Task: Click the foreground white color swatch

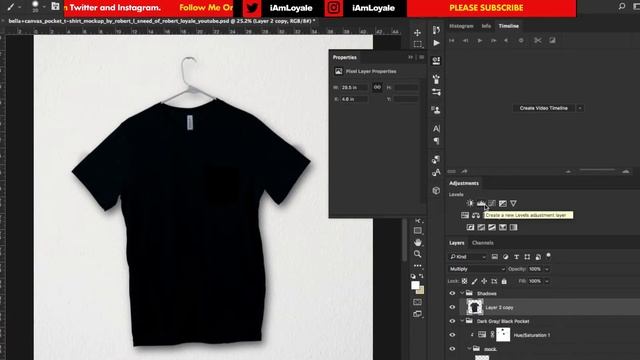Action: pyautogui.click(x=415, y=285)
